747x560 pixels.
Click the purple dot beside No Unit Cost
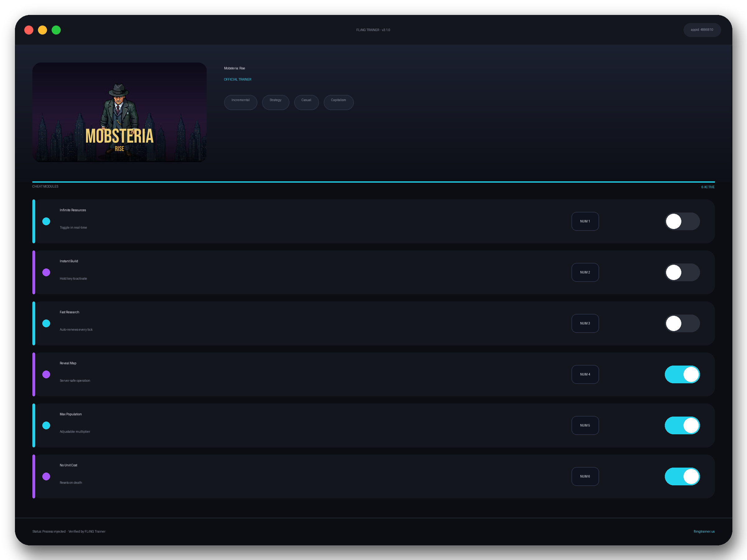tap(46, 476)
